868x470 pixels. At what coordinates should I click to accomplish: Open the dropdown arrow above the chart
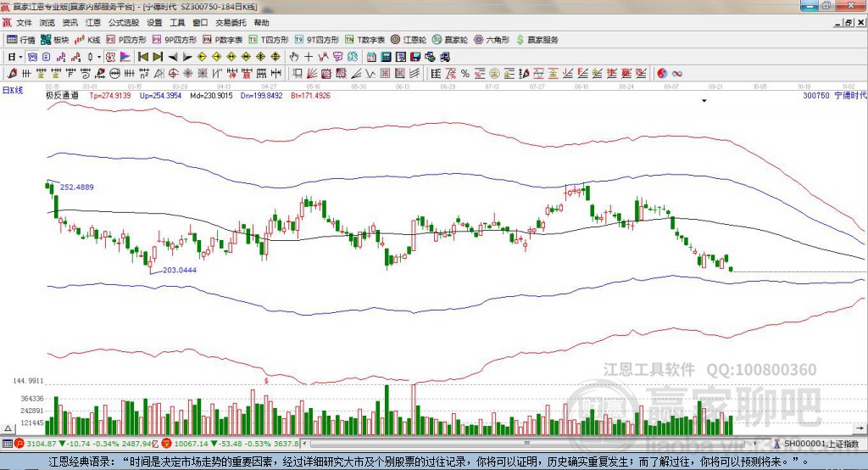pos(704,101)
